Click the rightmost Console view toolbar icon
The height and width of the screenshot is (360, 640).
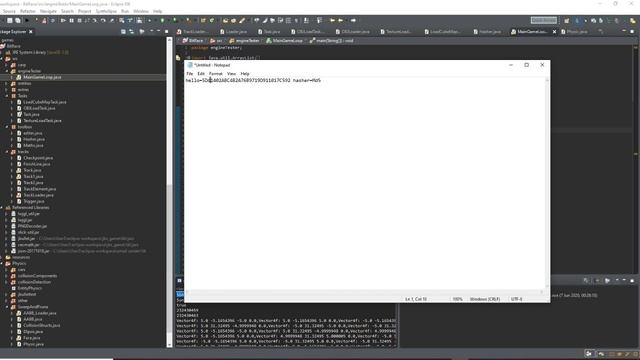tap(632, 280)
